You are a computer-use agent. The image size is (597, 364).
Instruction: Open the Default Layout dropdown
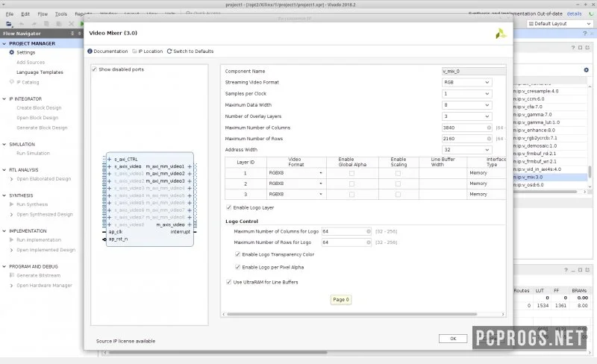point(560,24)
